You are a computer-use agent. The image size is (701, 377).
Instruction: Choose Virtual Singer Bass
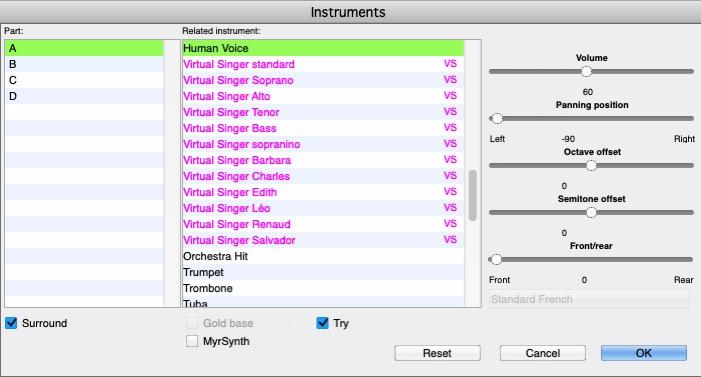pos(323,128)
